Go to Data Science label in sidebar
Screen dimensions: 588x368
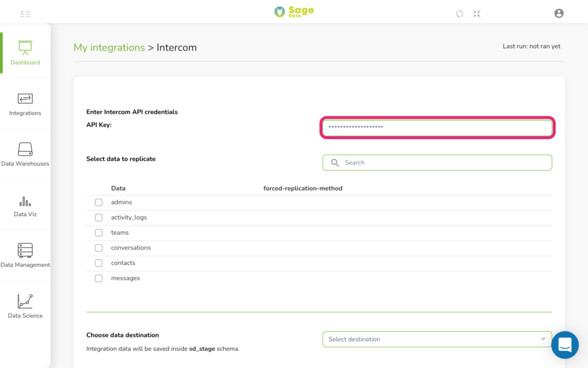point(25,316)
